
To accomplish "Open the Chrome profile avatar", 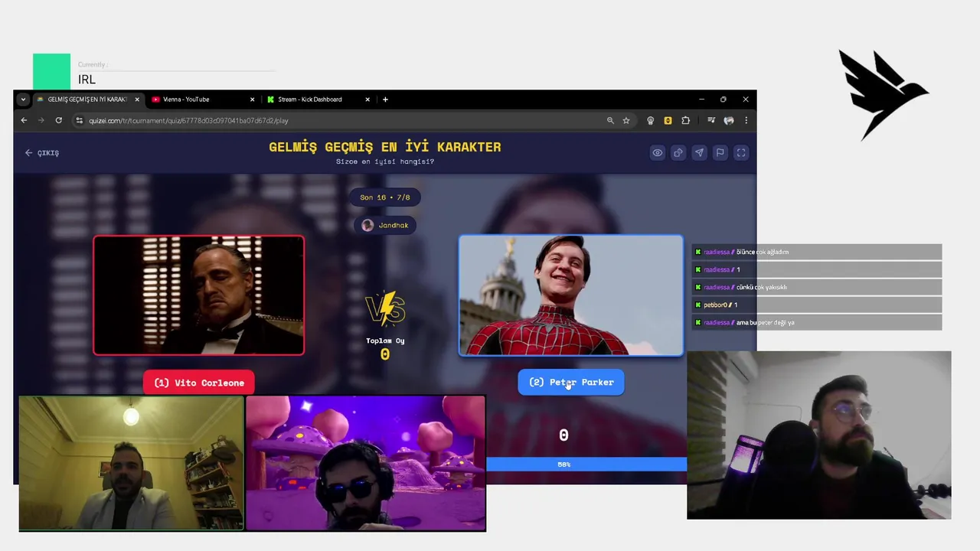I will click(729, 120).
